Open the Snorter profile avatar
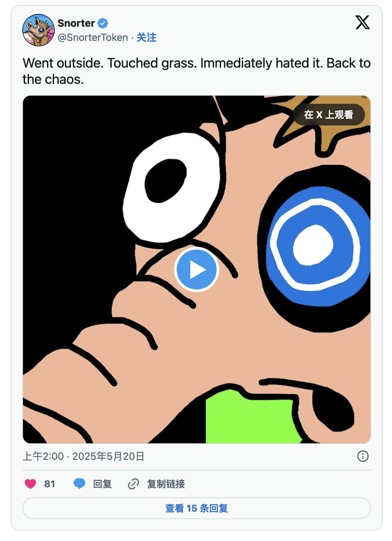Screen dimensions: 392x541 pyautogui.click(x=38, y=30)
